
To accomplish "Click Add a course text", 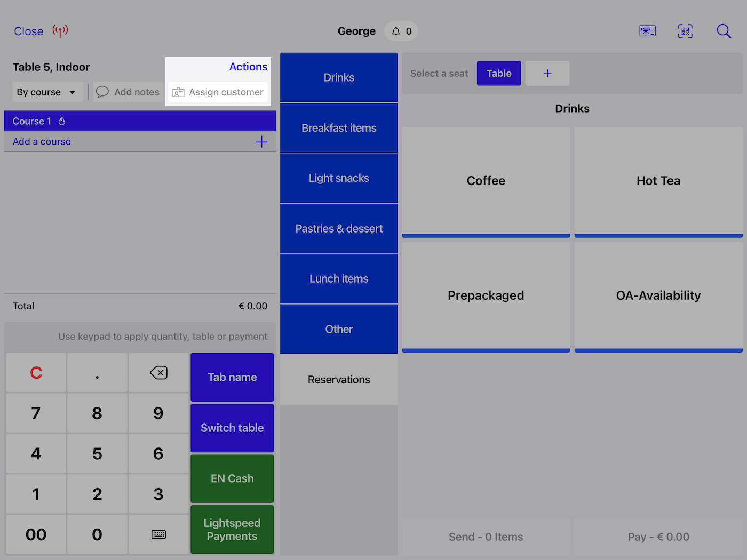I will [42, 142].
